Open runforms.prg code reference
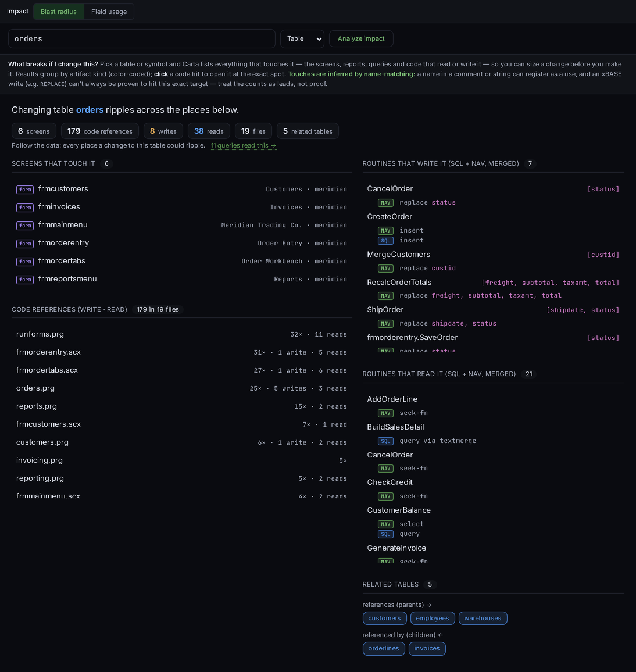The height and width of the screenshot is (672, 636). pos(182,334)
